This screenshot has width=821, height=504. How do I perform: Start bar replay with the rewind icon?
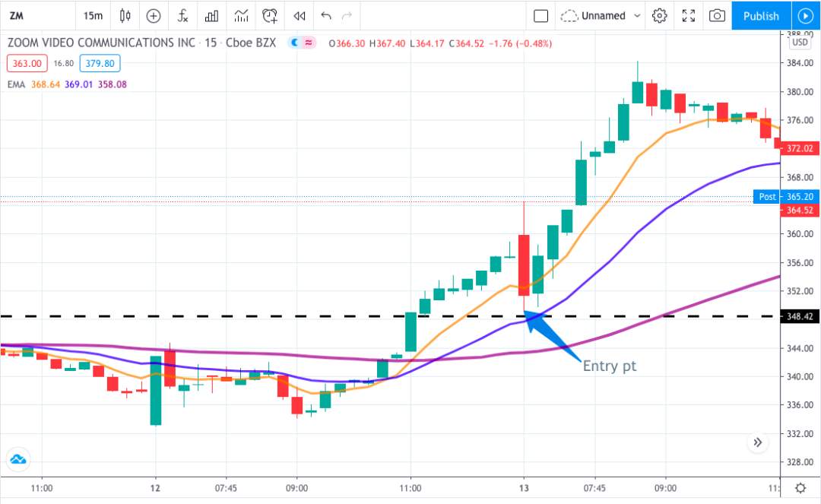pos(300,16)
